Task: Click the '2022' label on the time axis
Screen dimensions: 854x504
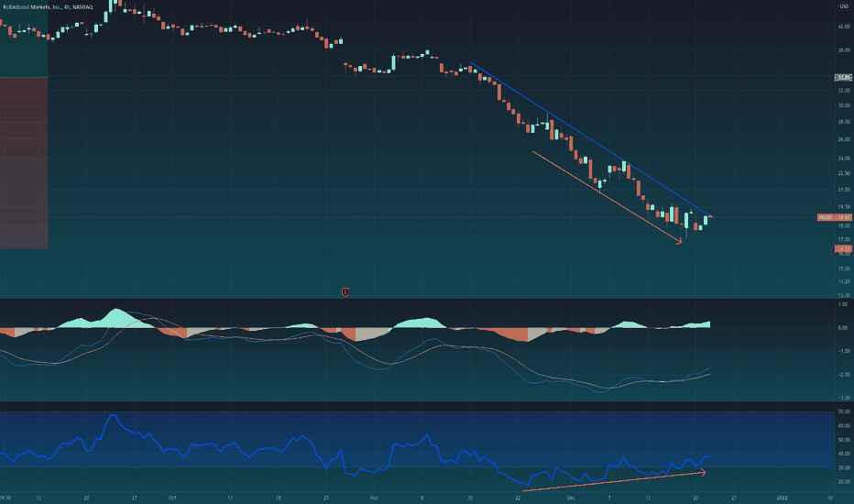Action: [783, 498]
